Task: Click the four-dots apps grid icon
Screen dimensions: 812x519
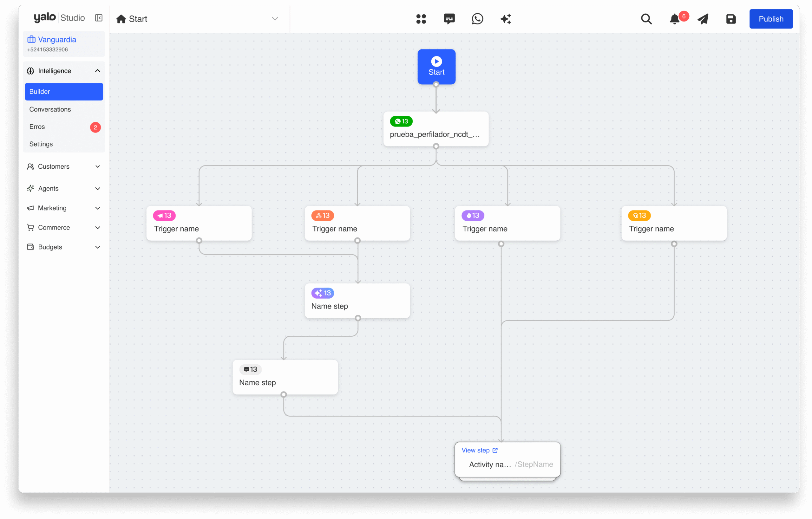Action: point(421,19)
